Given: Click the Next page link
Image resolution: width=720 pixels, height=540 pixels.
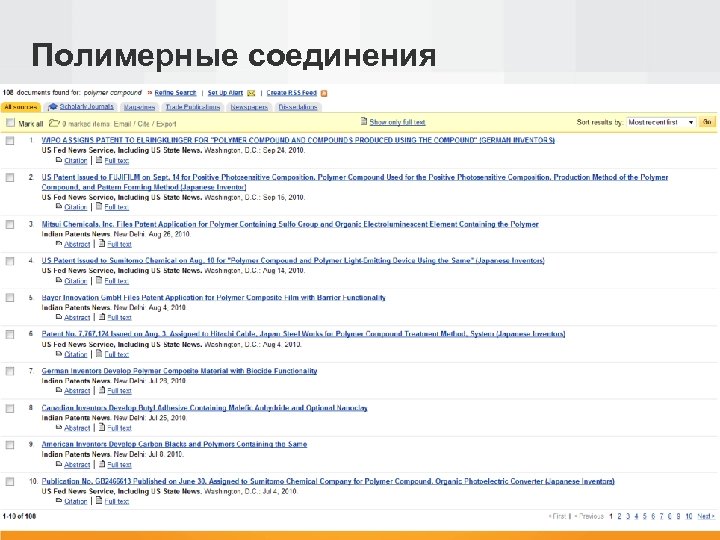Looking at the screenshot, I should click(706, 517).
